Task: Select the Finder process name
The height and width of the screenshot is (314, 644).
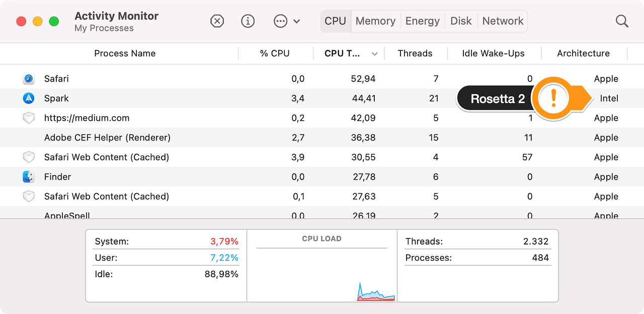Action: [x=57, y=177]
